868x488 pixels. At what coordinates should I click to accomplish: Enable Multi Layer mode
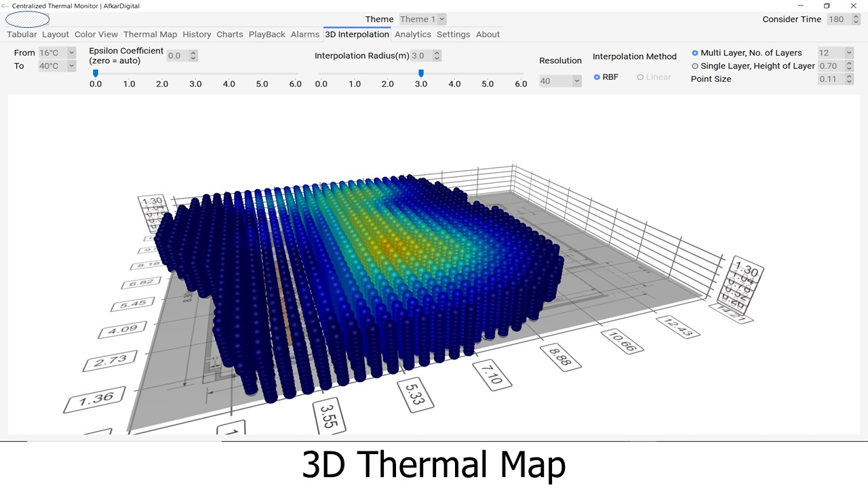pos(695,53)
